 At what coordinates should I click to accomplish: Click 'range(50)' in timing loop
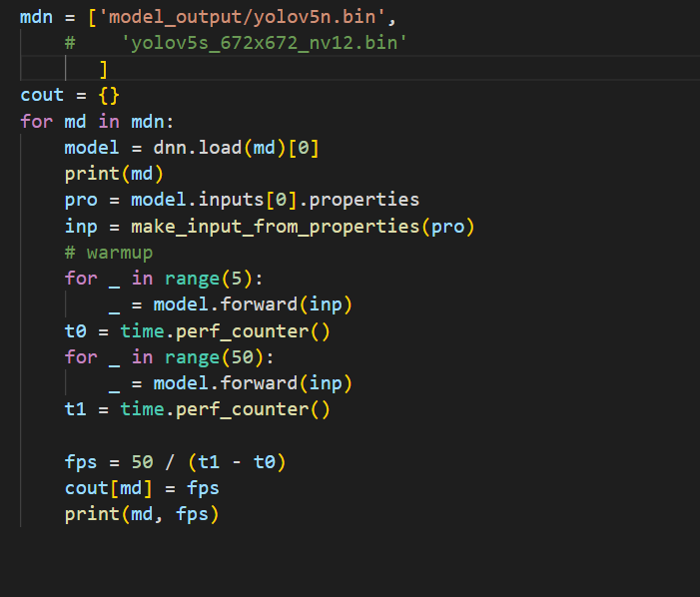(x=215, y=357)
